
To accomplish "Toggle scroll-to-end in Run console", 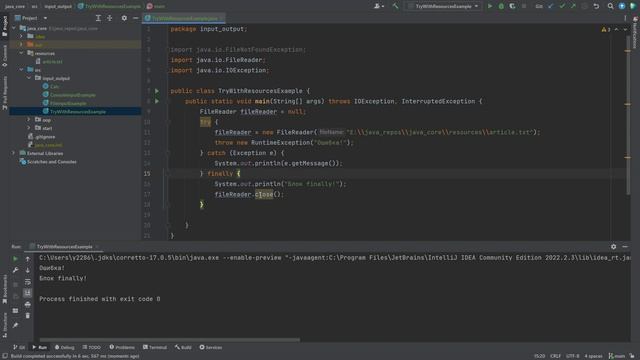I will [x=27, y=293].
